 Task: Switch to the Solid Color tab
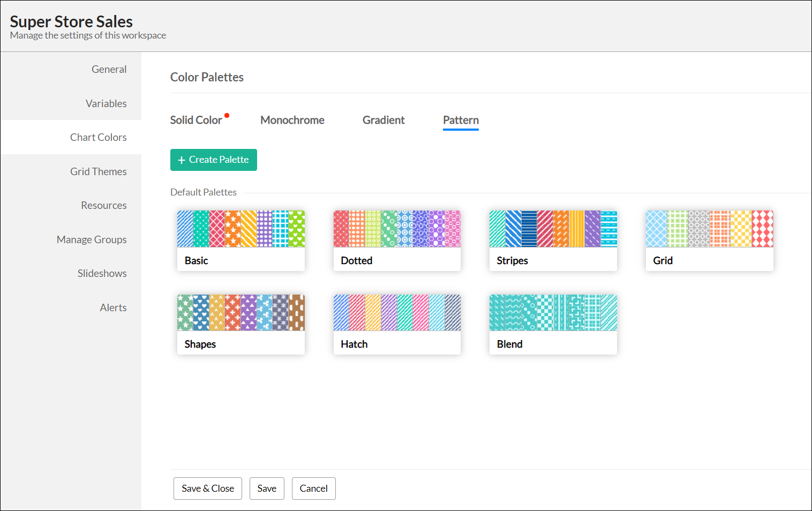pyautogui.click(x=196, y=120)
